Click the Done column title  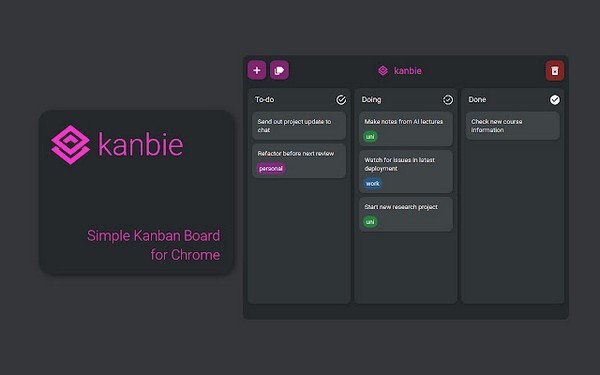(x=477, y=99)
